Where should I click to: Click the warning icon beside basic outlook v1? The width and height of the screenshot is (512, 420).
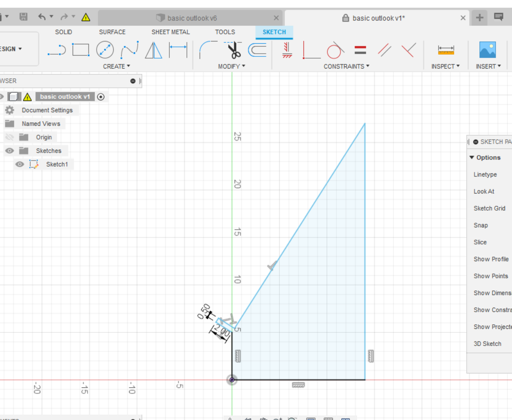pos(28,97)
